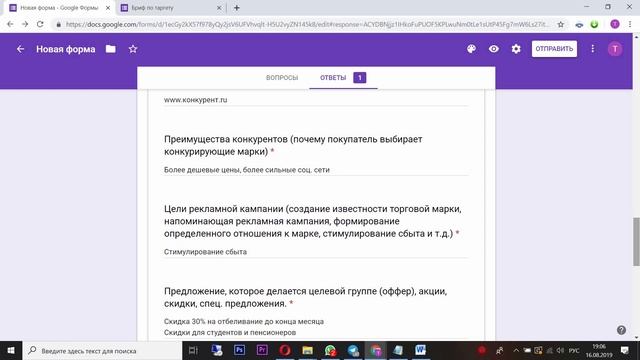Open Photoshop from taskbar
640x360 pixels.
tap(239, 350)
